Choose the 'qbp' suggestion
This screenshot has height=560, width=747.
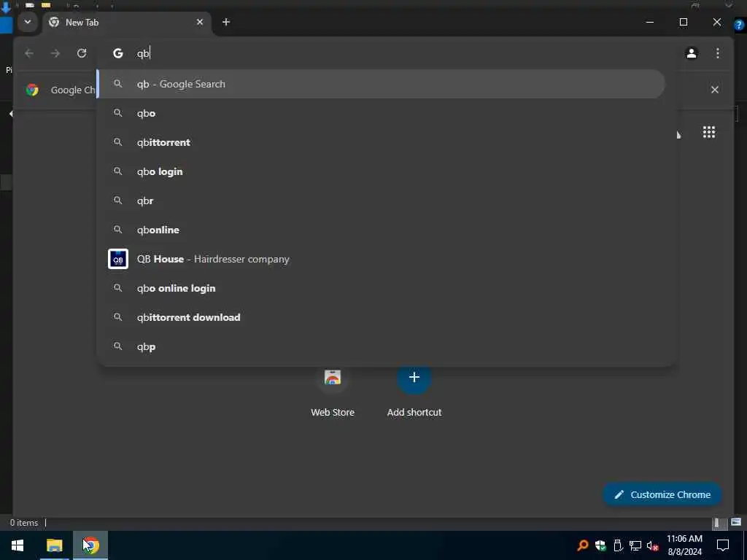point(381,346)
